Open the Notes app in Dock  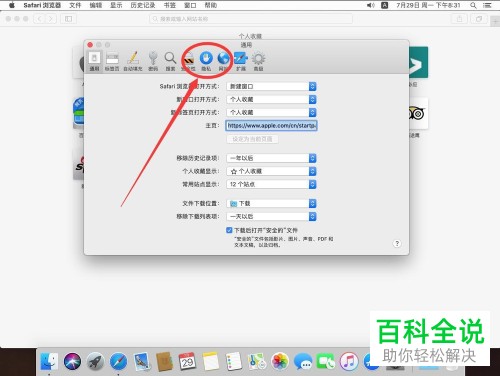[211, 362]
